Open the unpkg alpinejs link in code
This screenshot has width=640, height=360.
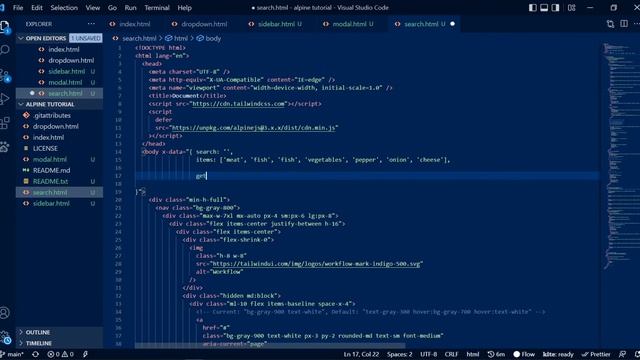click(x=253, y=128)
